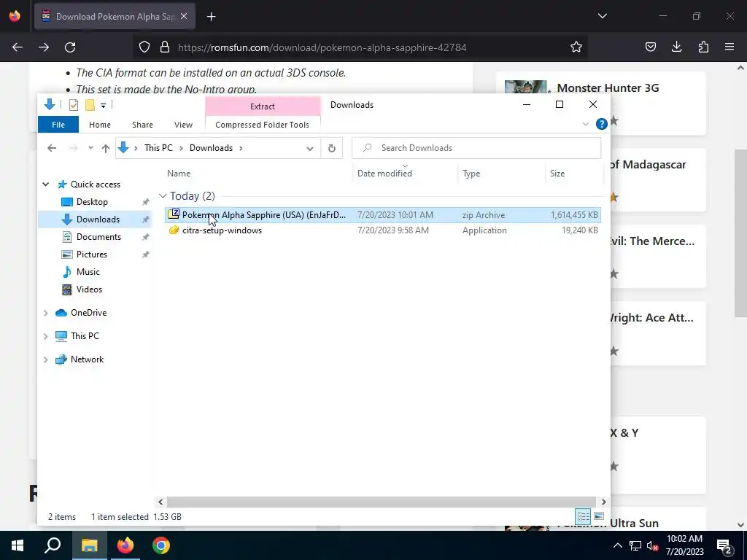Open the Home ribbon tab

(99, 125)
